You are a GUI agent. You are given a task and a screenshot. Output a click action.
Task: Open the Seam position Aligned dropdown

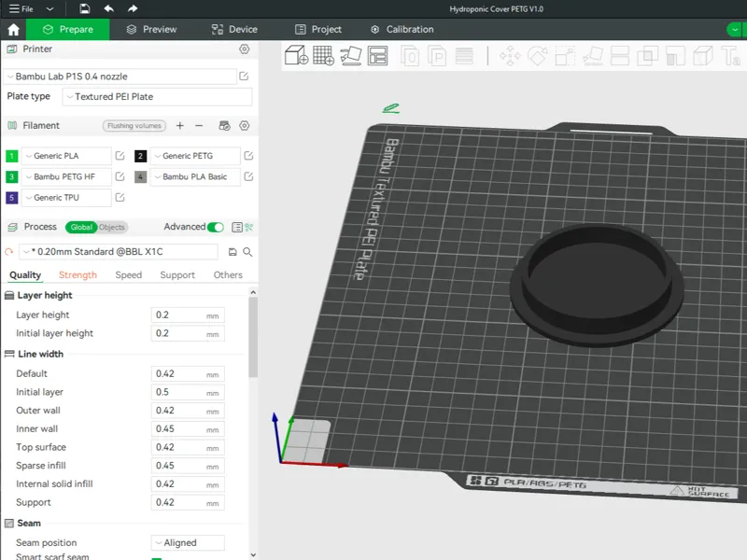188,543
